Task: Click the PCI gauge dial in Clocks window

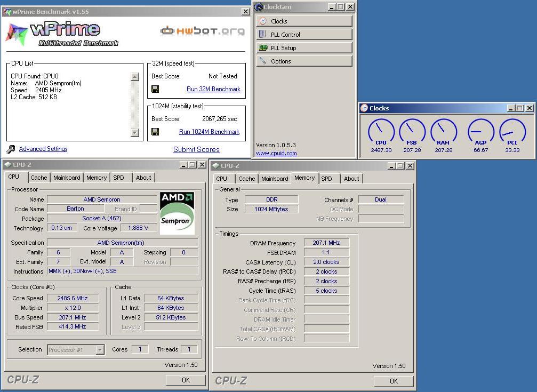Action: coord(512,130)
